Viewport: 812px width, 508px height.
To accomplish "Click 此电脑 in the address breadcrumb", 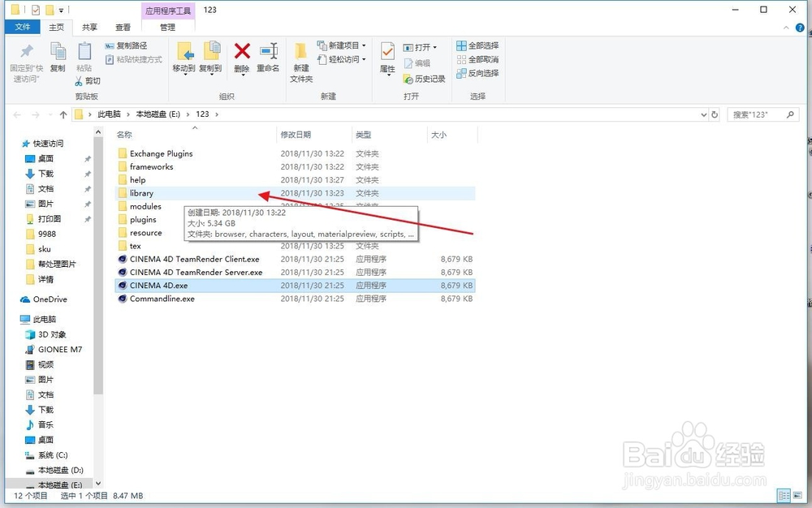I will click(x=109, y=114).
